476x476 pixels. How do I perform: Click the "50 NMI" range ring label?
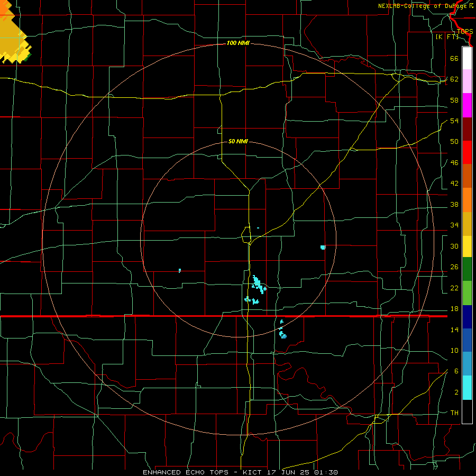pyautogui.click(x=238, y=141)
